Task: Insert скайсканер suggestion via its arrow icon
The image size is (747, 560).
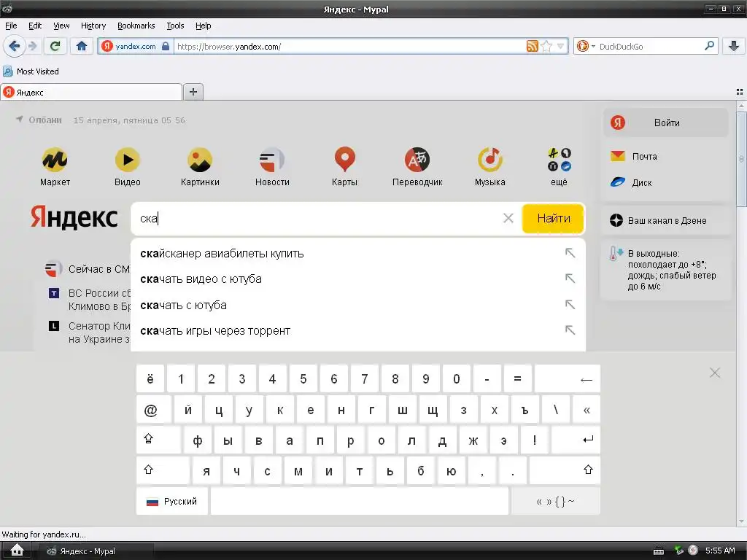Action: pyautogui.click(x=570, y=253)
